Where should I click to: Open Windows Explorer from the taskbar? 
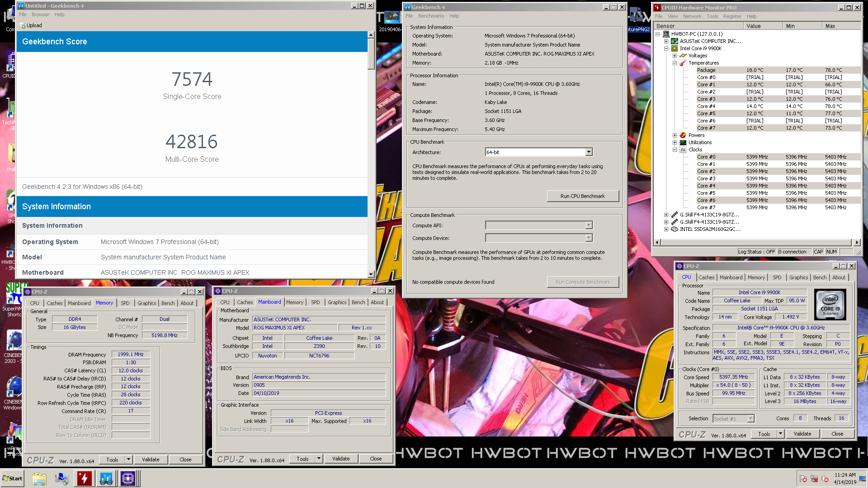pyautogui.click(x=39, y=479)
